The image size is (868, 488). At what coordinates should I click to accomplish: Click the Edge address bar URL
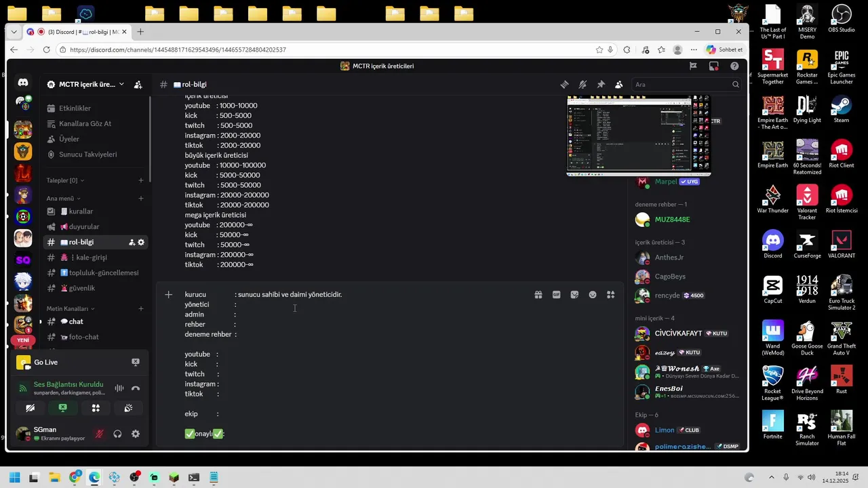tap(178, 49)
